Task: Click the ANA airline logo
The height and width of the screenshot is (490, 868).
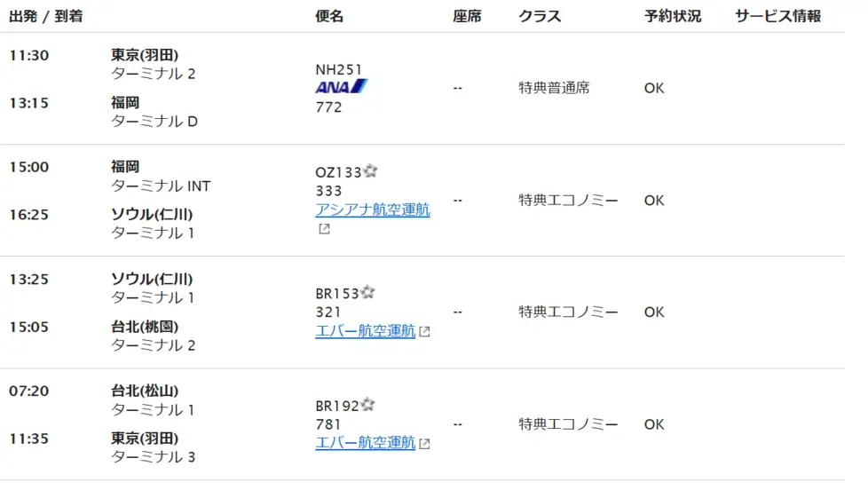Action: coord(341,87)
